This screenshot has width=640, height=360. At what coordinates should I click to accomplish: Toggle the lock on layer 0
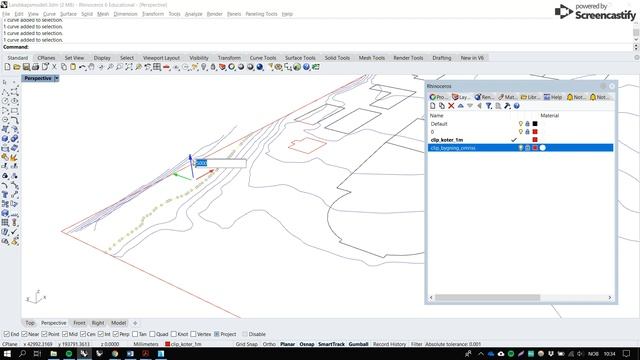[x=527, y=132]
